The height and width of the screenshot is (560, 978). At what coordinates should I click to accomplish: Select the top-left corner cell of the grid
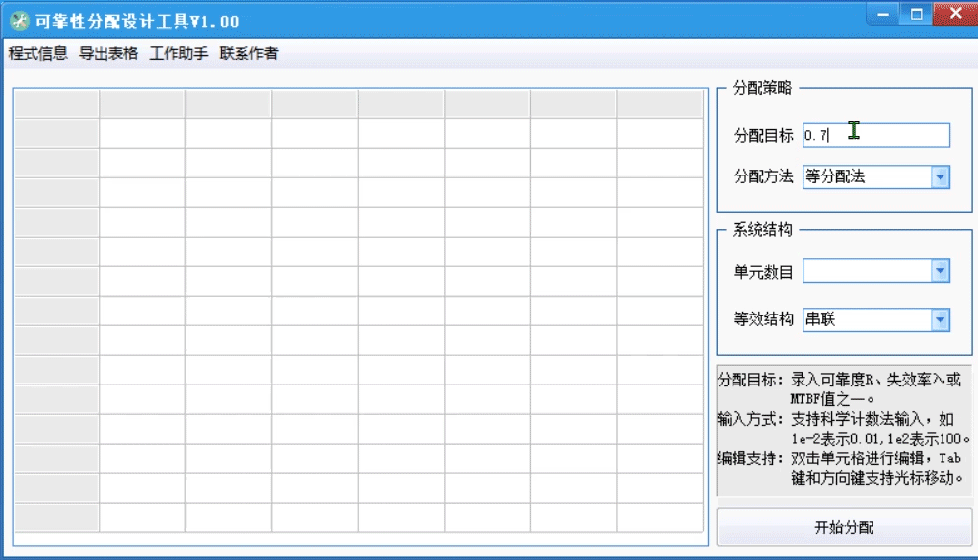tap(56, 105)
